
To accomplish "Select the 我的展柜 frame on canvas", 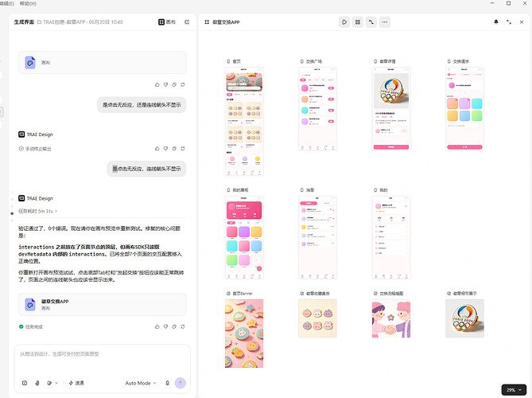I will click(x=244, y=237).
